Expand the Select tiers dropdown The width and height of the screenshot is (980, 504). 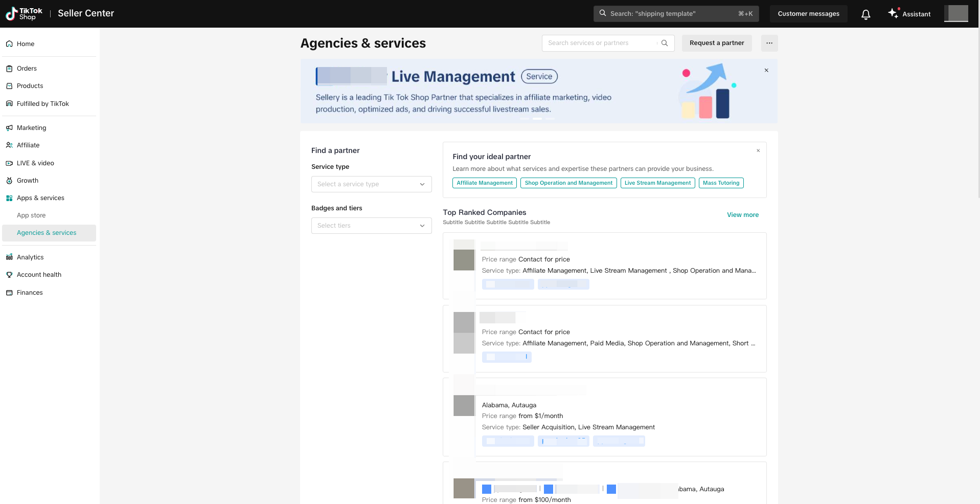coord(371,226)
